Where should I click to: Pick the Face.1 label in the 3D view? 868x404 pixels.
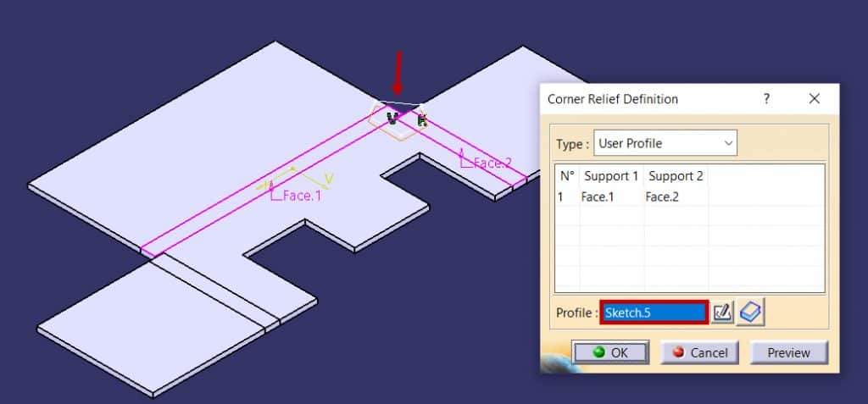coord(302,196)
